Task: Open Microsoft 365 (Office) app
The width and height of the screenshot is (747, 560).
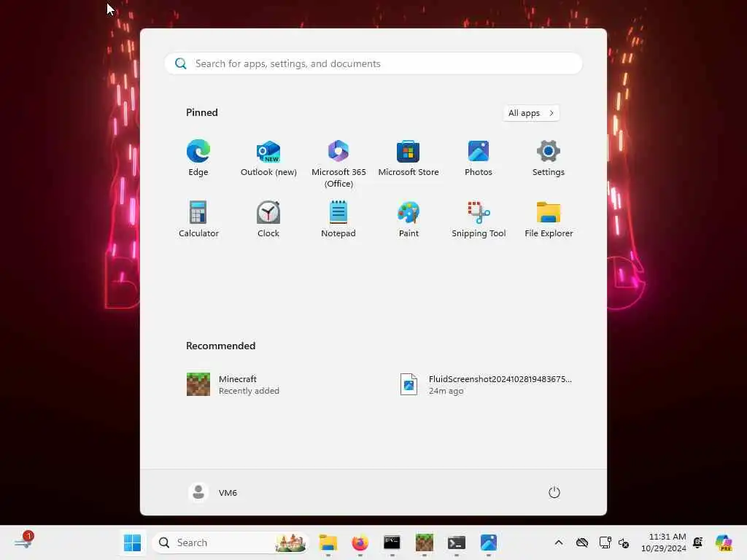Action: point(338,163)
